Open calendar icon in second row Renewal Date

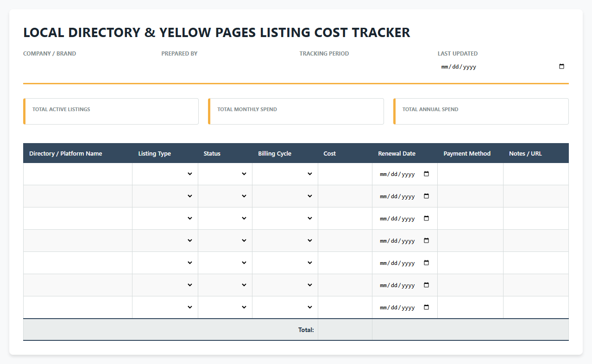coord(427,196)
